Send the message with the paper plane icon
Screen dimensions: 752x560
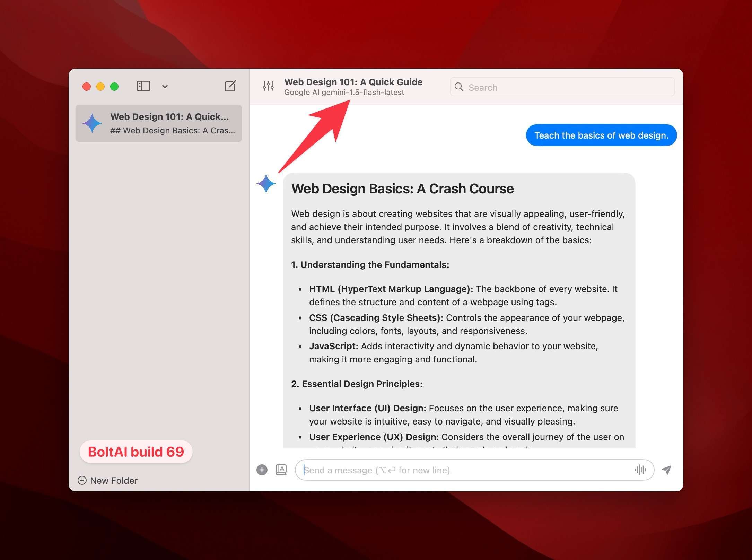point(666,470)
